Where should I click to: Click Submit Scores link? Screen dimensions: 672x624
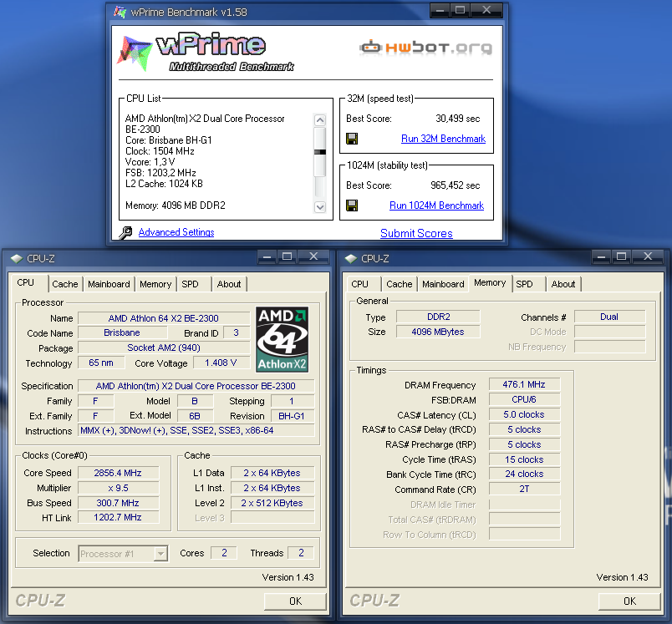pyautogui.click(x=416, y=233)
